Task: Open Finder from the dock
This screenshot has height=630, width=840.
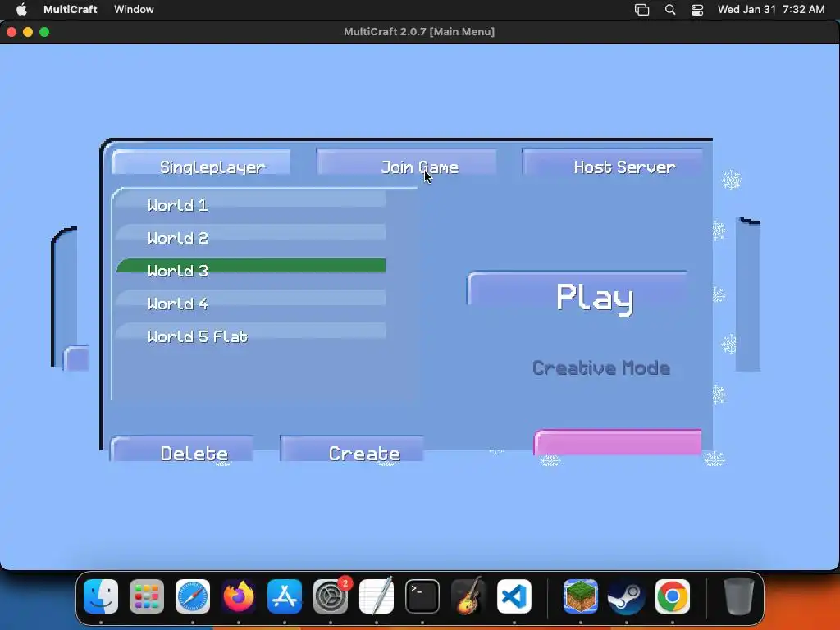Action: pos(101,596)
